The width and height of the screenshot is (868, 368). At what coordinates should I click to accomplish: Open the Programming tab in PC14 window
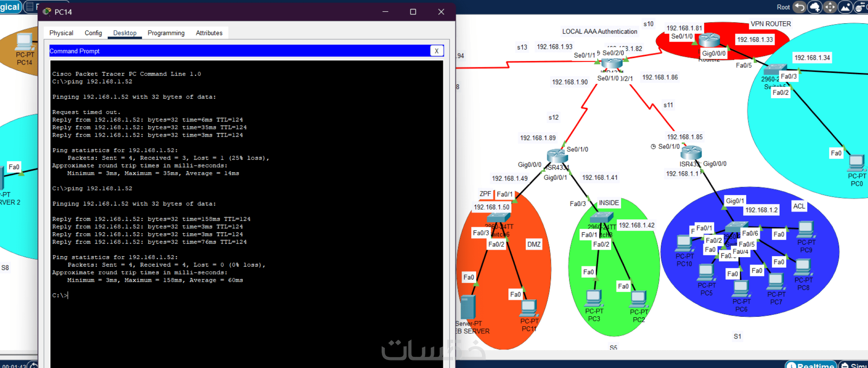pos(166,33)
